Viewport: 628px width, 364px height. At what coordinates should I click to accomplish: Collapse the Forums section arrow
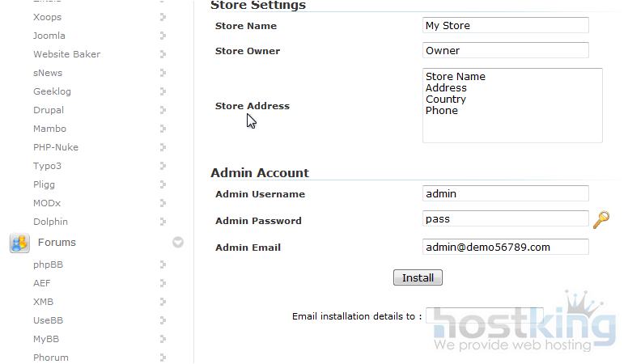tap(178, 243)
